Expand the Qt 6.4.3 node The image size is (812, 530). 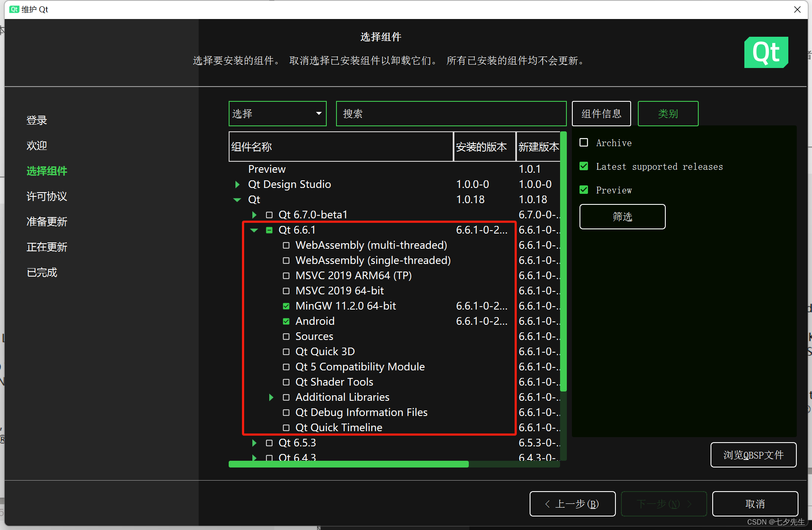point(254,457)
